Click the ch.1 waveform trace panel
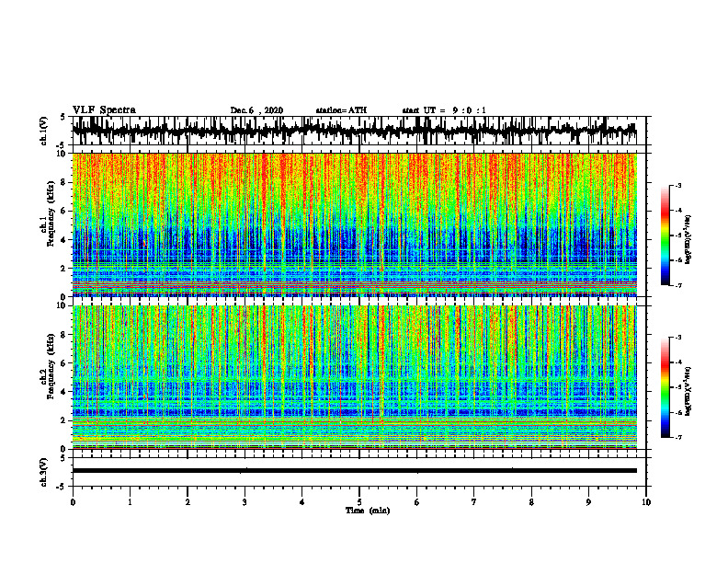 click(x=358, y=131)
